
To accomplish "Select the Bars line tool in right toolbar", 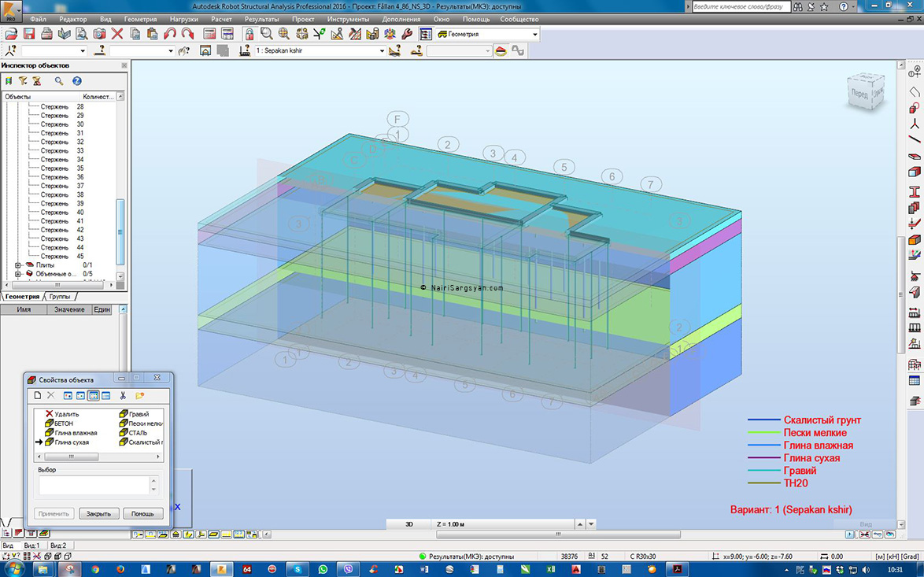I will click(914, 139).
